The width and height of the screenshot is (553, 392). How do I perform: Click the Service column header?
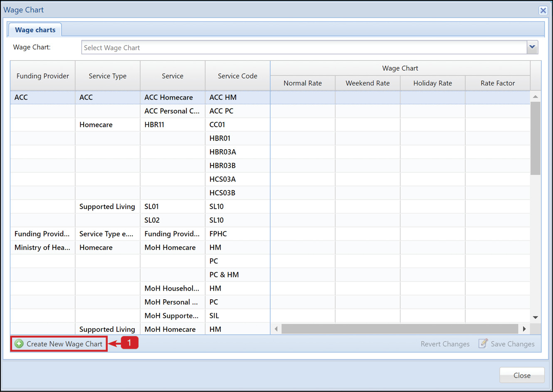[x=173, y=76]
